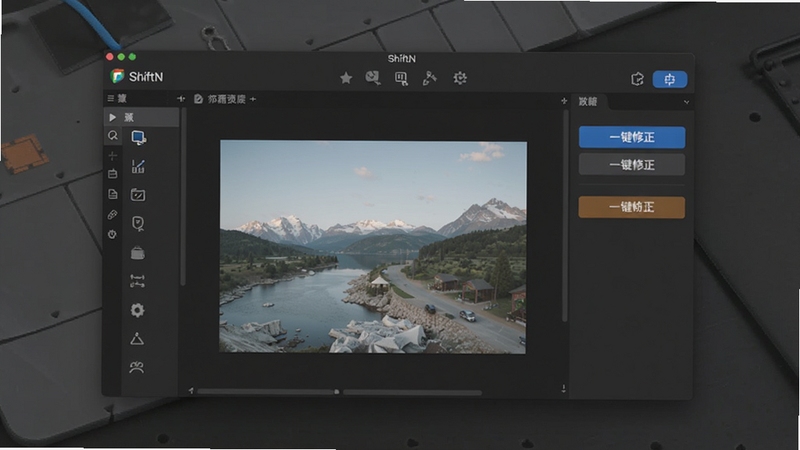This screenshot has height=450, width=800.
Task: Click the star favorites icon in toolbar
Action: point(346,78)
